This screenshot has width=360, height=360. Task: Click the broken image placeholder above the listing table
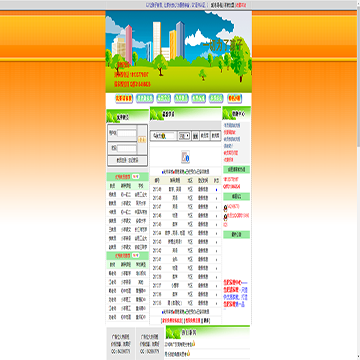coord(185,157)
